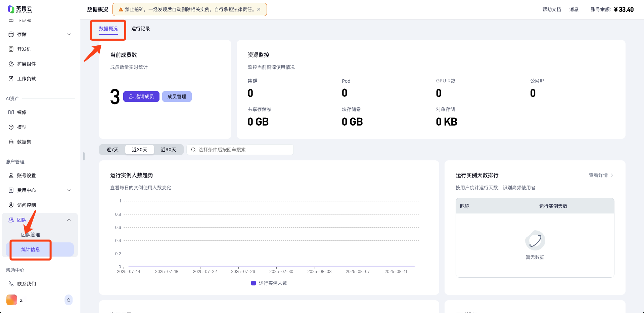Click the 扩展组件 puzzle icon
Screen dimensions: 644x313
(x=11, y=64)
